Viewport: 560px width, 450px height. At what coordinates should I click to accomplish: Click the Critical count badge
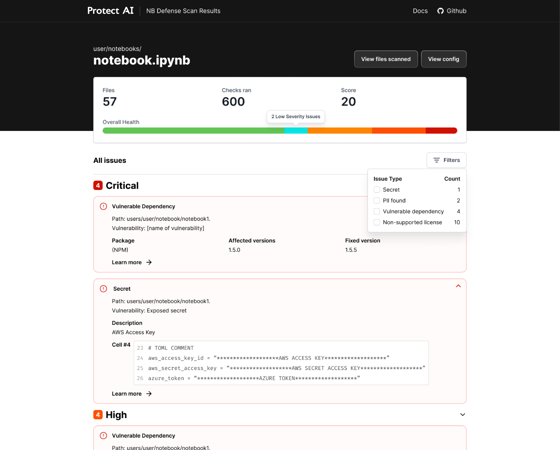98,185
